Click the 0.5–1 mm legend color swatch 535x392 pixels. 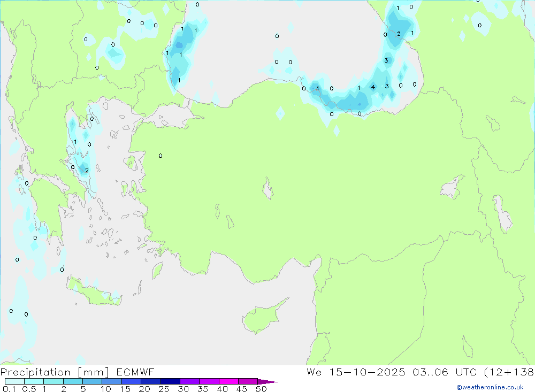click(34, 381)
